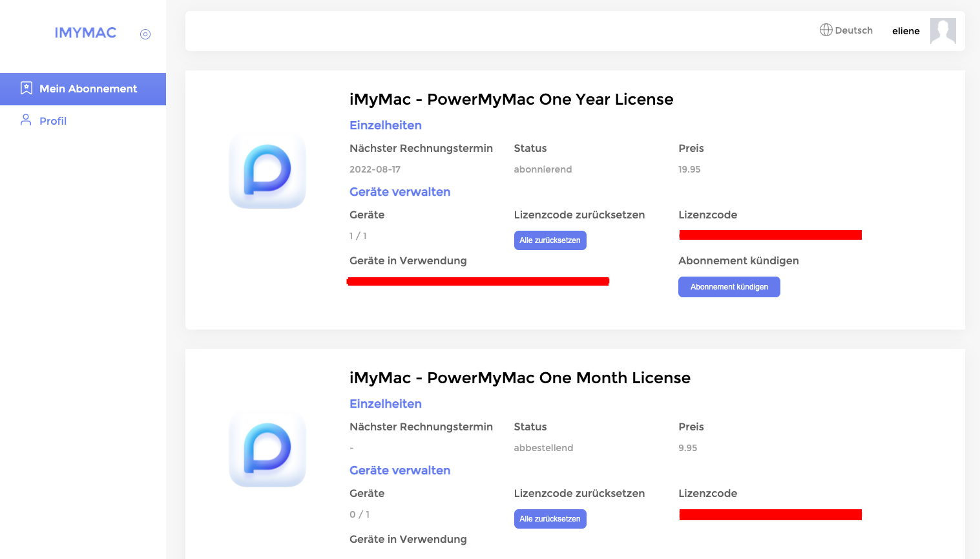Click device count 0 / 1

pos(359,514)
